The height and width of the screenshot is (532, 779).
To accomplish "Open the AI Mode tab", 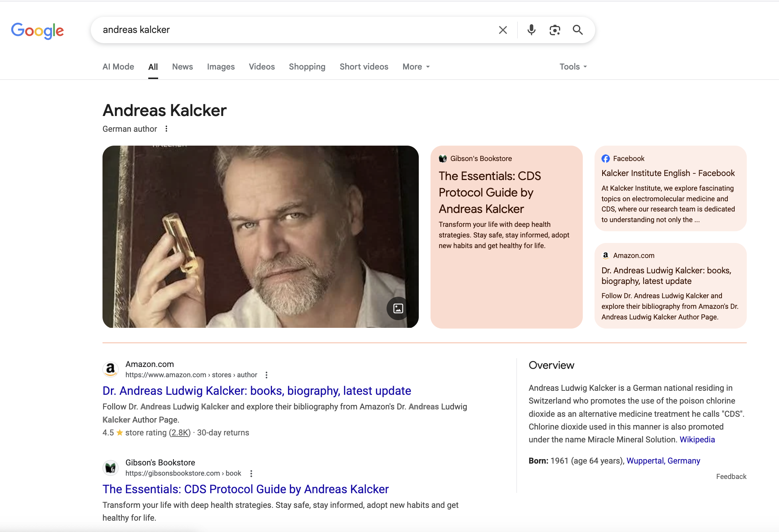I will click(118, 67).
